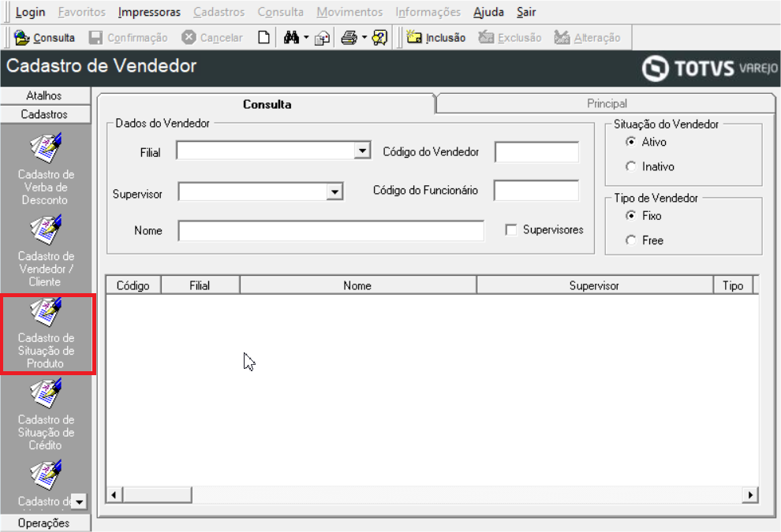Click the Nome input field
781x532 pixels.
(331, 231)
